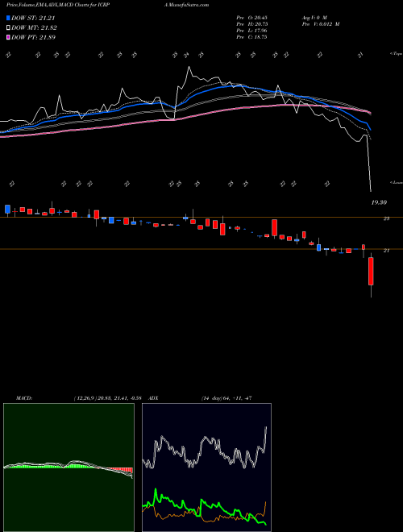The image size is (403, 532).
Task: Click the '<-Lows' axis label
Action: click(x=397, y=182)
